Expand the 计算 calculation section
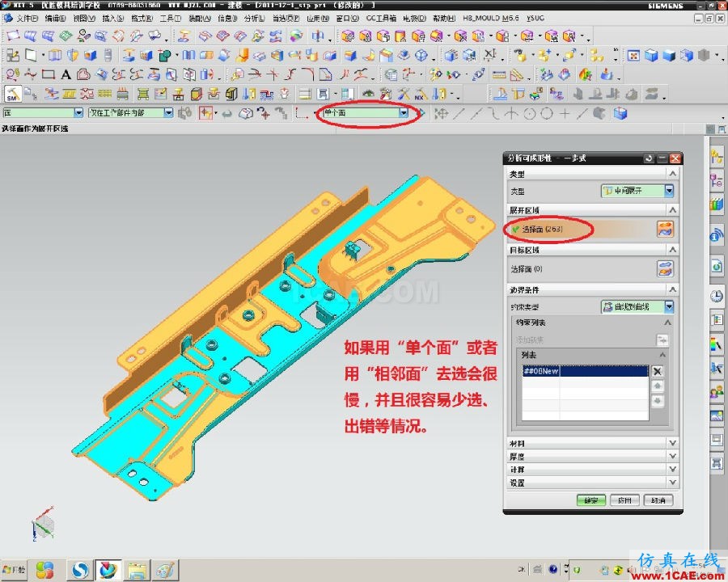 (x=672, y=469)
